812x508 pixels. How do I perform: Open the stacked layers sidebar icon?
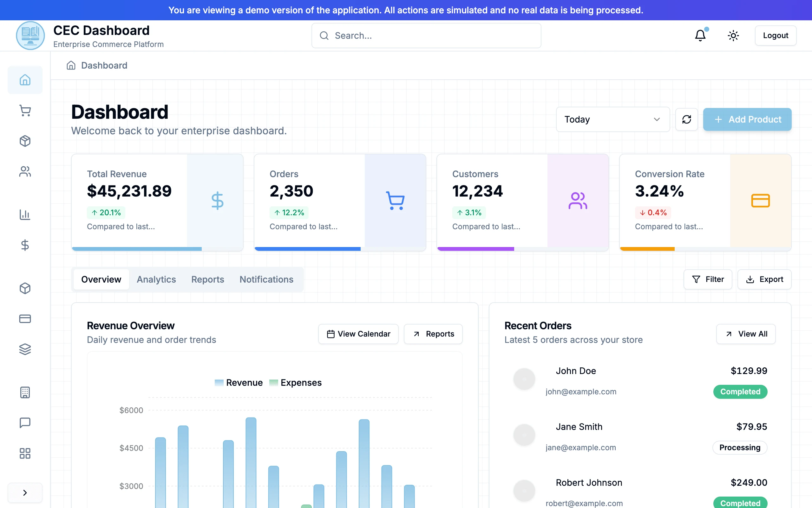[x=25, y=349]
